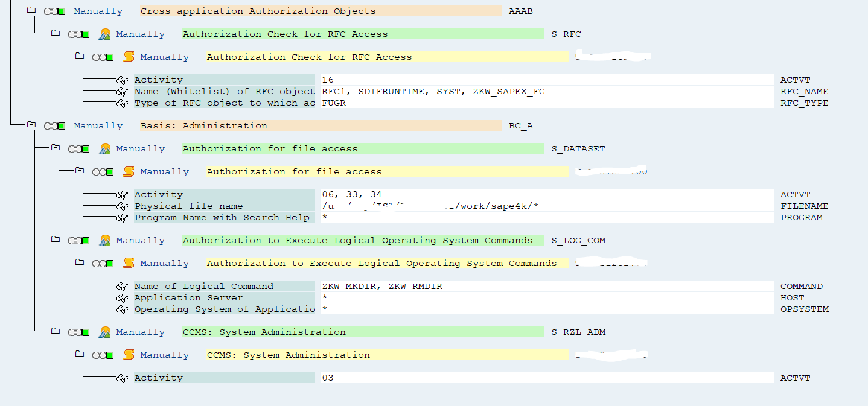Click Manually next to Cross-application Authorization Objects
Image resolution: width=868 pixels, height=406 pixels.
click(98, 10)
